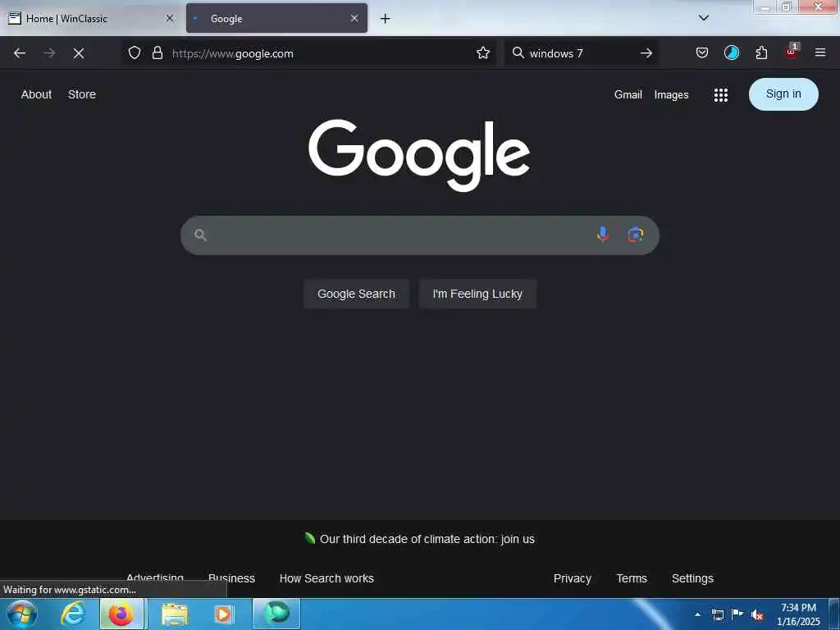
Task: Open the Action Center flag icon
Action: 737,614
